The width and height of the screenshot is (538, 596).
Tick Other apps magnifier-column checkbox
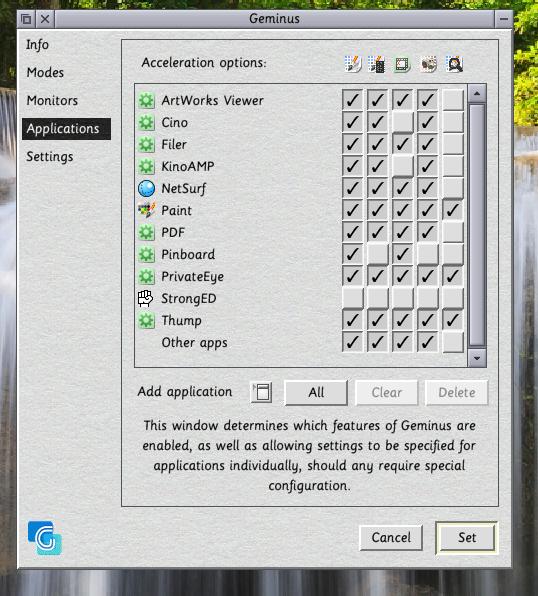[452, 342]
